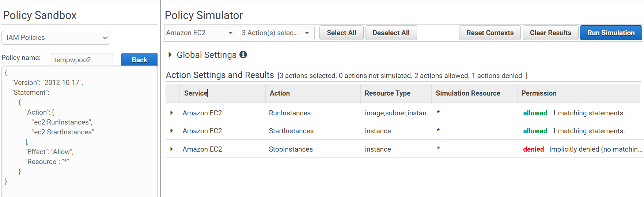Image resolution: width=644 pixels, height=197 pixels.
Task: Open the 3 Action(s) selected dropdown
Action: point(277,33)
